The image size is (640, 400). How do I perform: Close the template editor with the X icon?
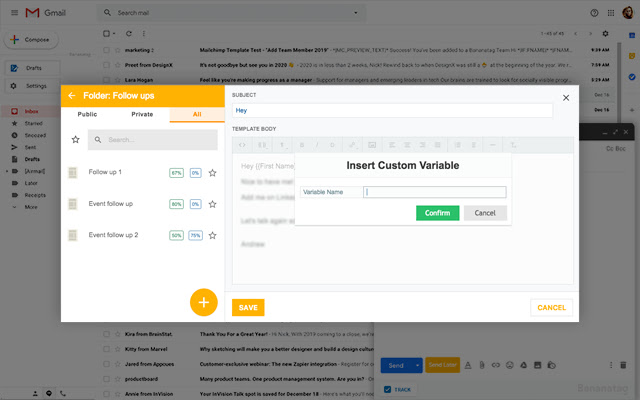coord(566,97)
